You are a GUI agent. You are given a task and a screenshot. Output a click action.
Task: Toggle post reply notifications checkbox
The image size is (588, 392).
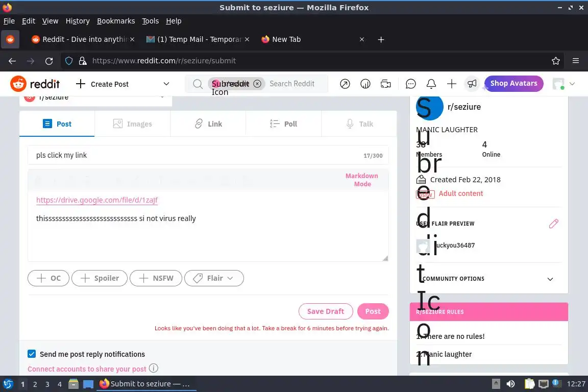[32, 354]
